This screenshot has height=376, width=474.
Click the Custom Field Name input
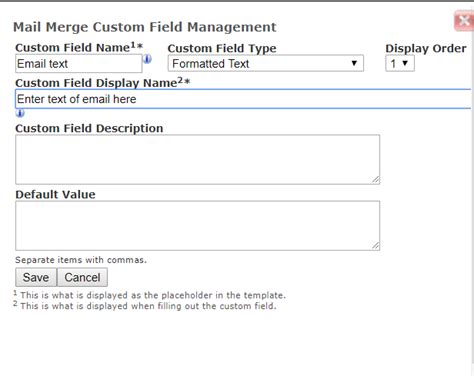click(79, 63)
